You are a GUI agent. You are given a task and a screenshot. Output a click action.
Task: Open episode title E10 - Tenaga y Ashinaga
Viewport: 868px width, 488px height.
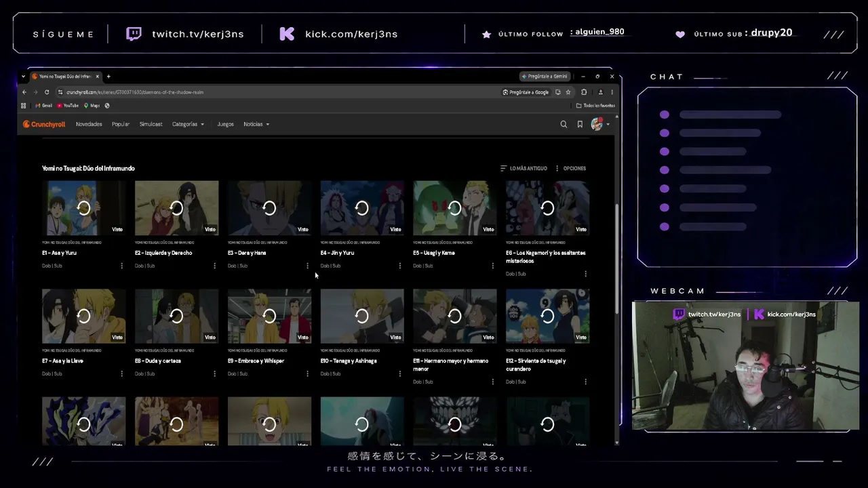[x=349, y=361]
